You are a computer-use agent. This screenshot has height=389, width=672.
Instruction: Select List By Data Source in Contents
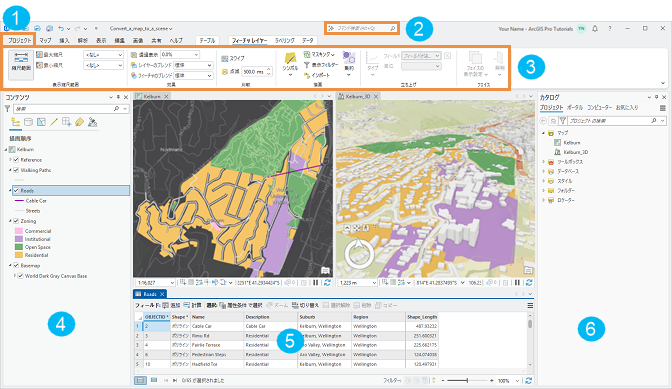[x=28, y=122]
